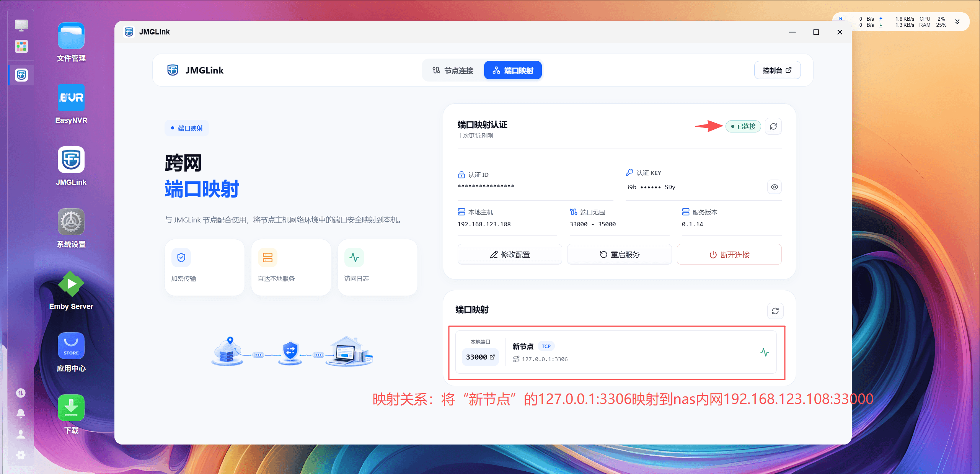Open the JMGLink desktop shortcut
This screenshot has height=474, width=980.
(x=71, y=160)
